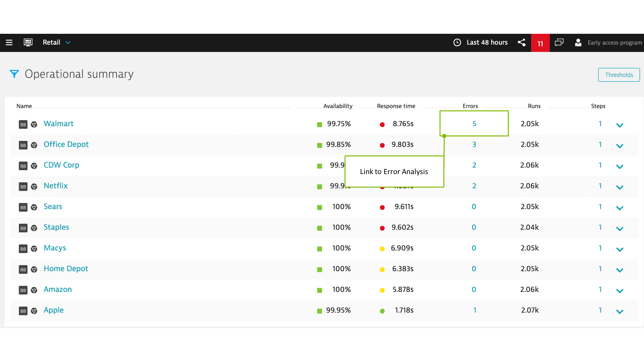Expand the Apple row chevron
This screenshot has height=362, width=644.
pyautogui.click(x=620, y=311)
